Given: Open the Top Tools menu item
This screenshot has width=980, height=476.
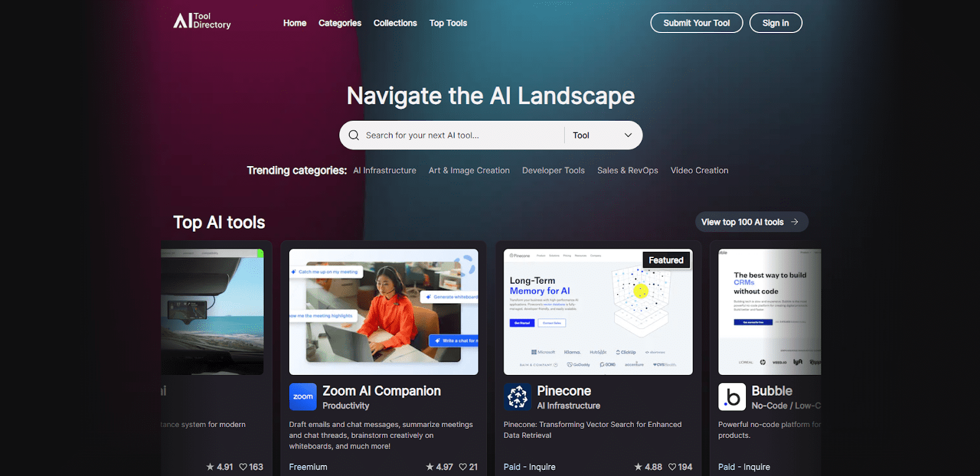Looking at the screenshot, I should coord(448,23).
